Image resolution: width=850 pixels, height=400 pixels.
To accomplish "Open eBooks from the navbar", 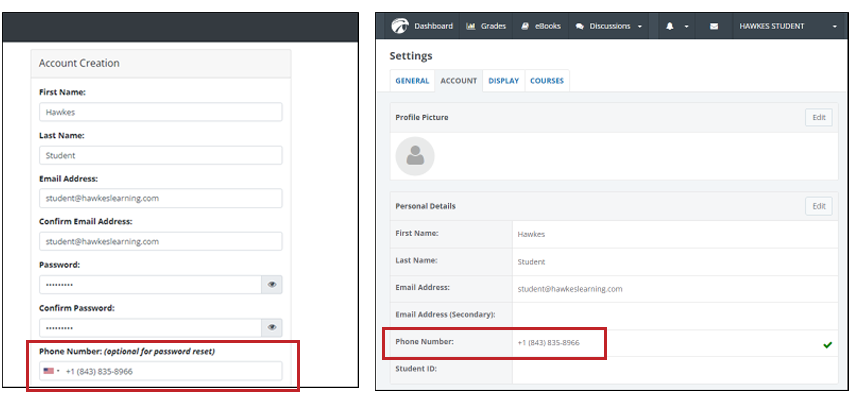I will tap(543, 26).
